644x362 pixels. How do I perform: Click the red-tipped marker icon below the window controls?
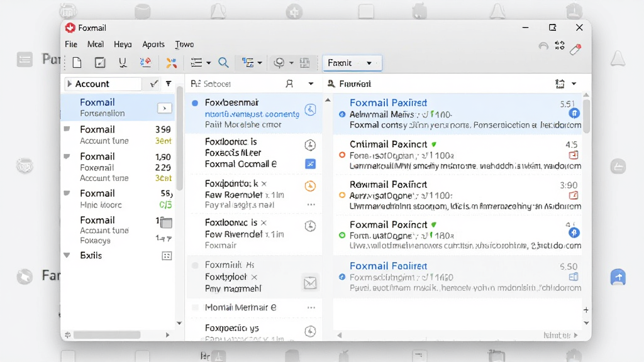[x=575, y=49]
